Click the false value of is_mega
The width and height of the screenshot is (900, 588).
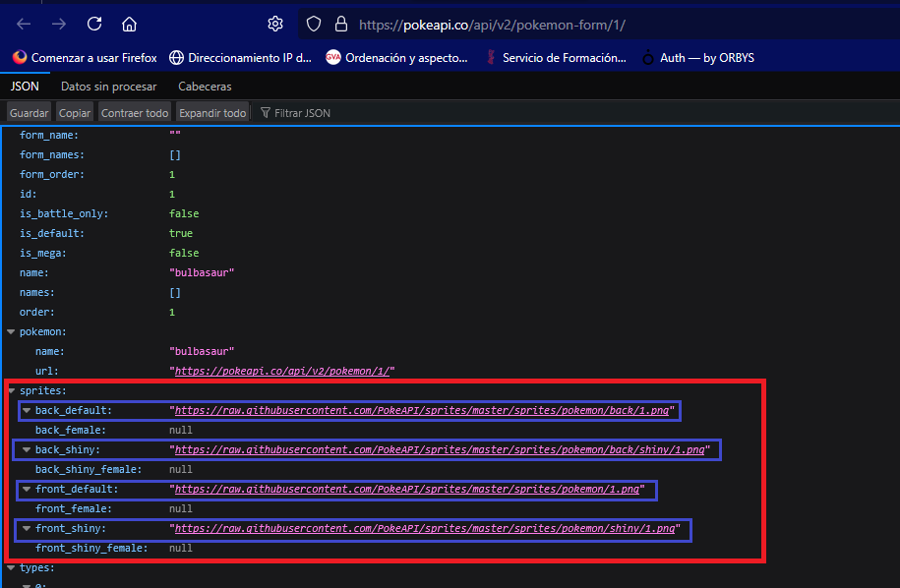coord(184,253)
